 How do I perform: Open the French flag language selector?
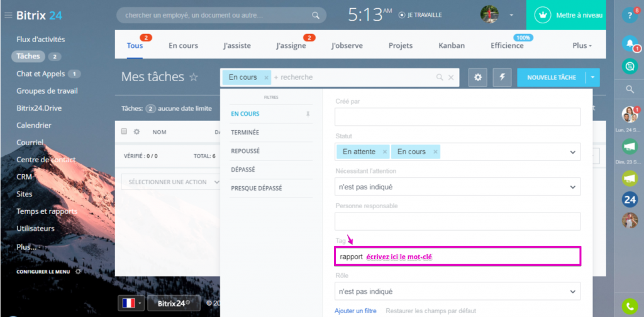pos(131,303)
